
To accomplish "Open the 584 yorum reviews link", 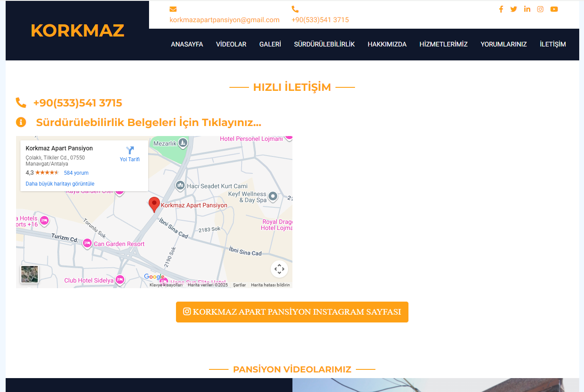I will (x=76, y=173).
